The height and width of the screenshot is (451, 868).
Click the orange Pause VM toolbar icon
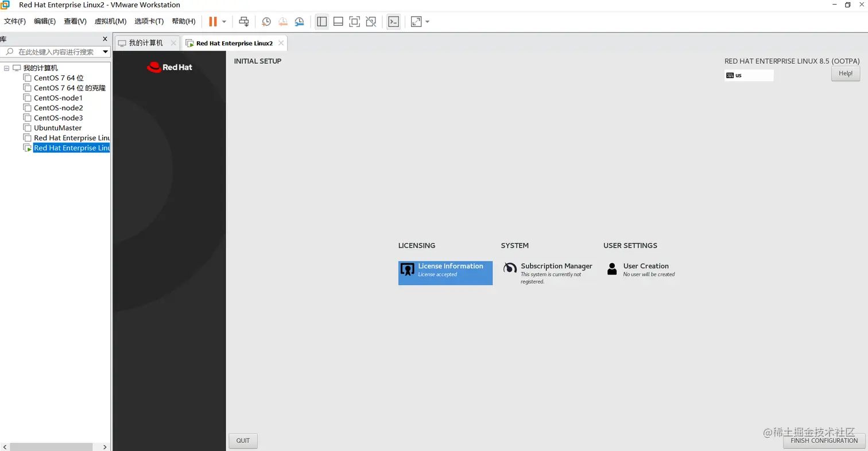[213, 22]
